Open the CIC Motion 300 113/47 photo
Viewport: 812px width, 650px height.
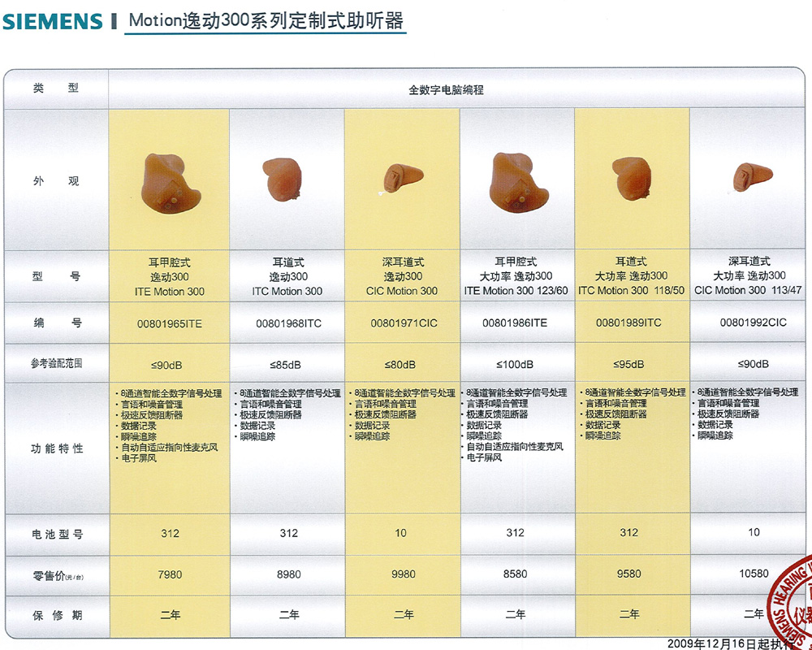(752, 177)
